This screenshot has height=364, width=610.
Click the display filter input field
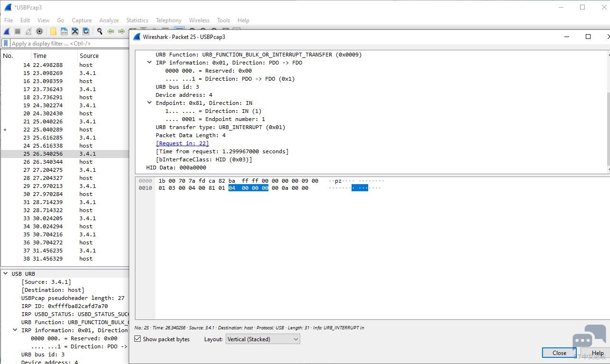(69, 43)
